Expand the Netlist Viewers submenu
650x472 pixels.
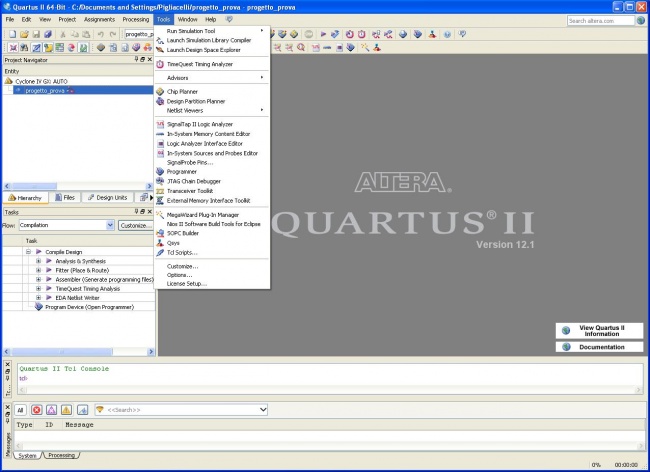pyautogui.click(x=212, y=110)
